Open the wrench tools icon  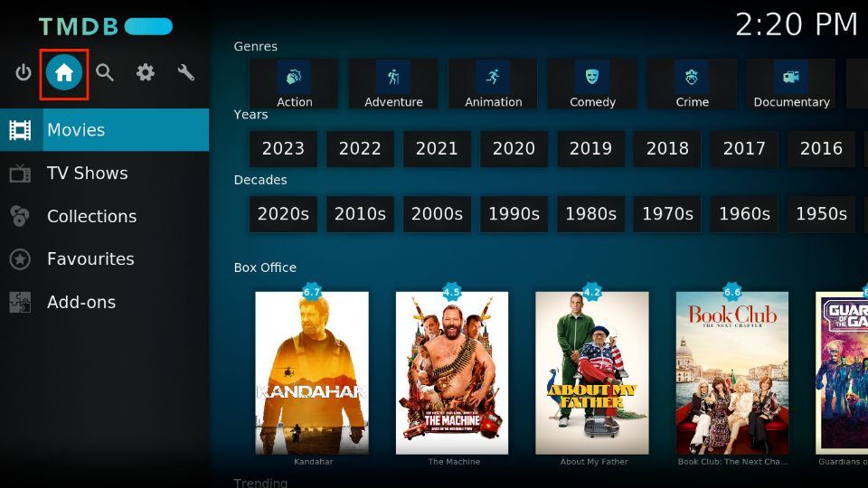pos(186,72)
